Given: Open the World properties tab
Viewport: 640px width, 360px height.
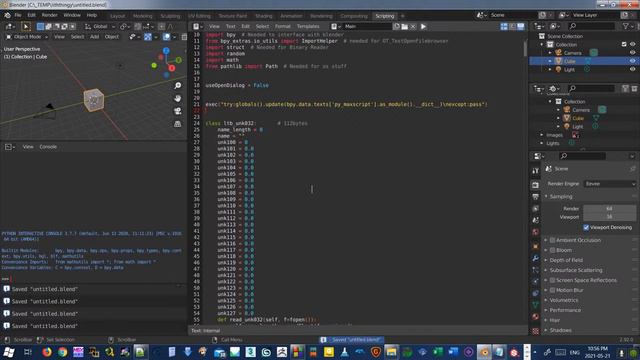Looking at the screenshot, I should (536, 232).
